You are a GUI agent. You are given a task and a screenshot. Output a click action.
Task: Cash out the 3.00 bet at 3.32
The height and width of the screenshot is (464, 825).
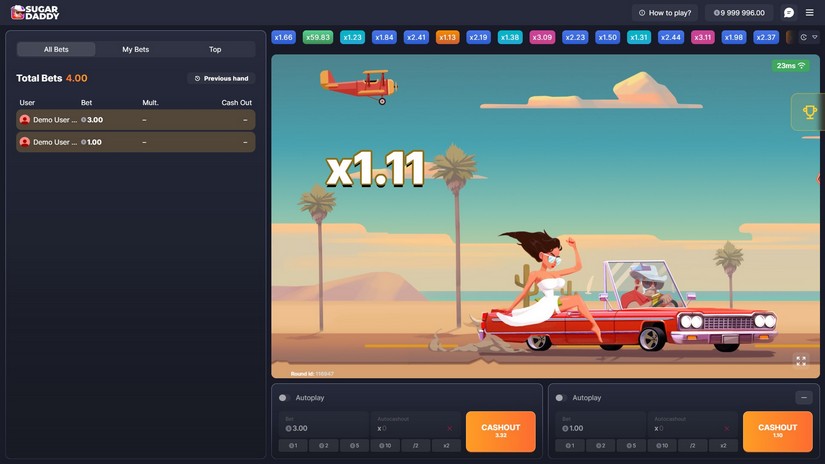click(500, 431)
